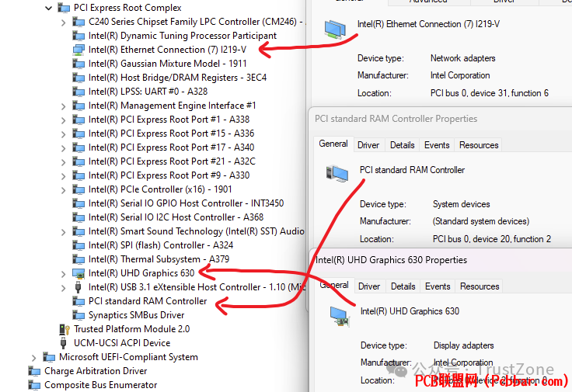The width and height of the screenshot is (572, 392).
Task: Select Composite Bus Enumerator row
Action: tap(101, 385)
